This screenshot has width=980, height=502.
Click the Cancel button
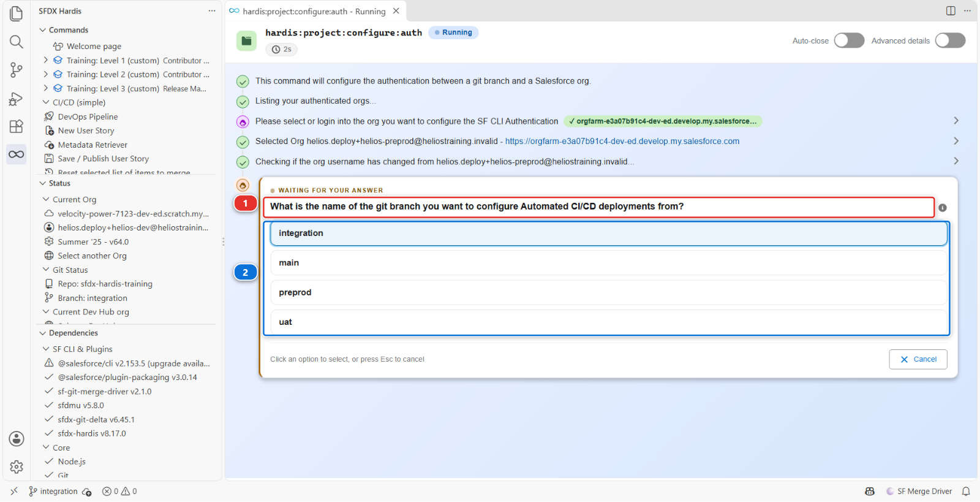[918, 359]
